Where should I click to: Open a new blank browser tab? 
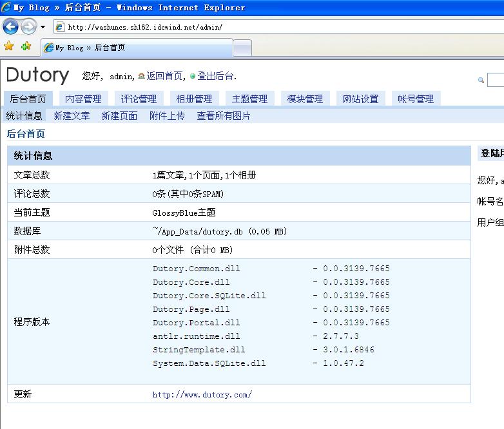point(242,48)
